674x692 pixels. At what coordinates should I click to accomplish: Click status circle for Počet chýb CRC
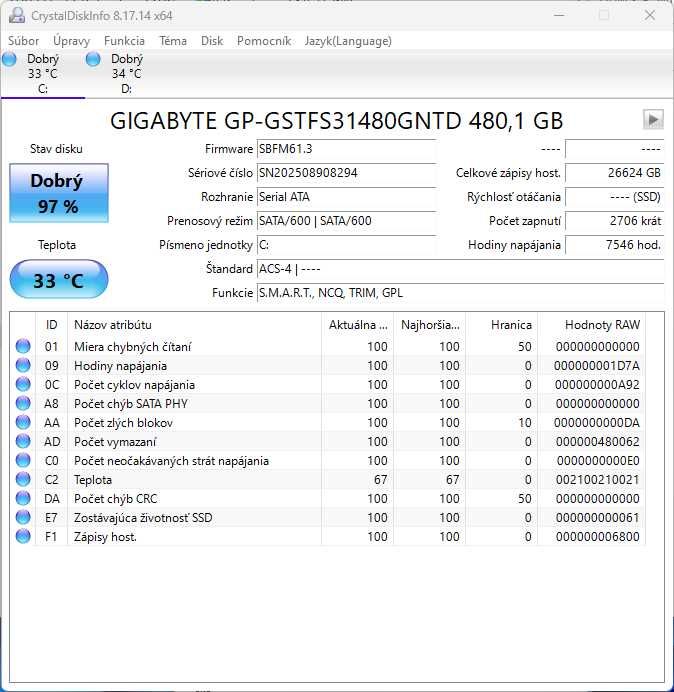[x=23, y=498]
